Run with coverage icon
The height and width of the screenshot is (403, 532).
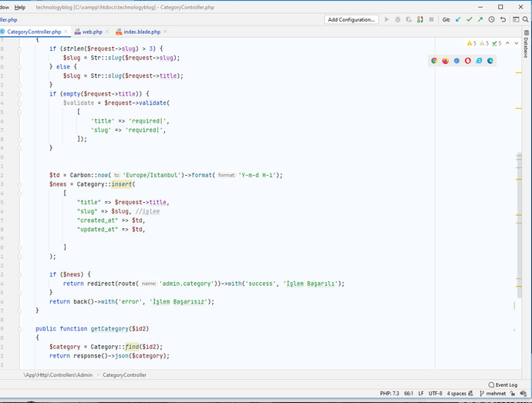coord(409,20)
